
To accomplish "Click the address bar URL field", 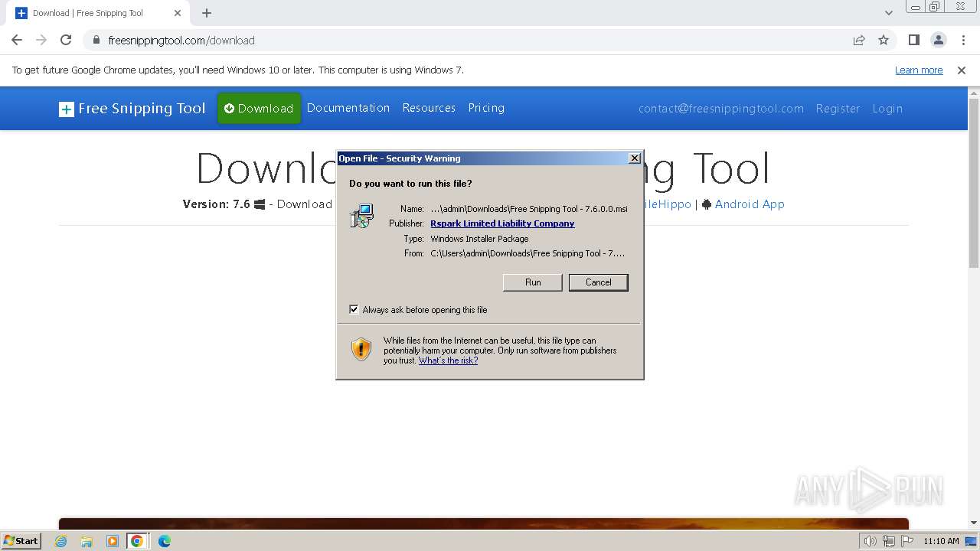I will coord(475,40).
